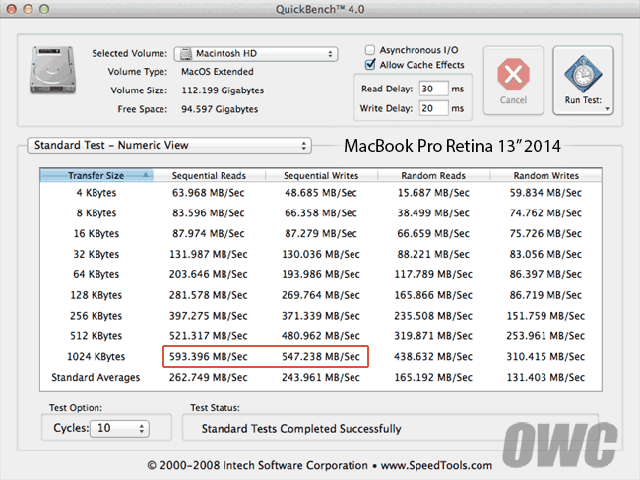This screenshot has height=480, width=640.
Task: Select the 8 KBytes row
Action: [x=321, y=213]
